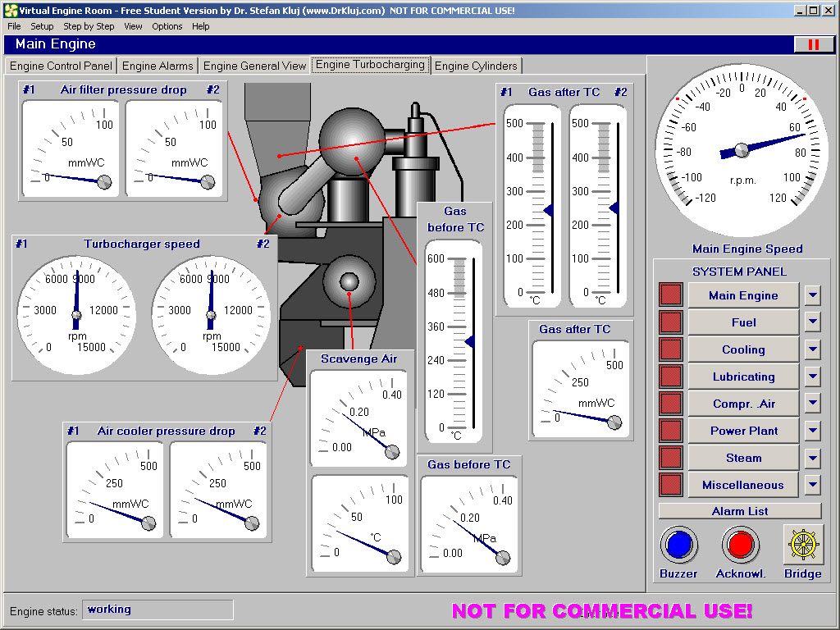The height and width of the screenshot is (630, 840).
Task: Click red alarm indicator beside Fuel
Action: 671,322
